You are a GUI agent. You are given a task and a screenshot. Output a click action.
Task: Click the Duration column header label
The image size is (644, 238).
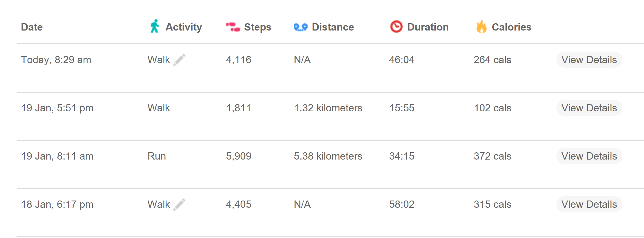coord(428,27)
